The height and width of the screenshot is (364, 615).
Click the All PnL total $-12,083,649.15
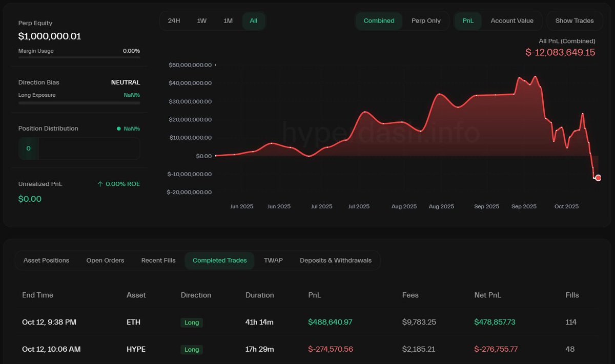(x=560, y=52)
